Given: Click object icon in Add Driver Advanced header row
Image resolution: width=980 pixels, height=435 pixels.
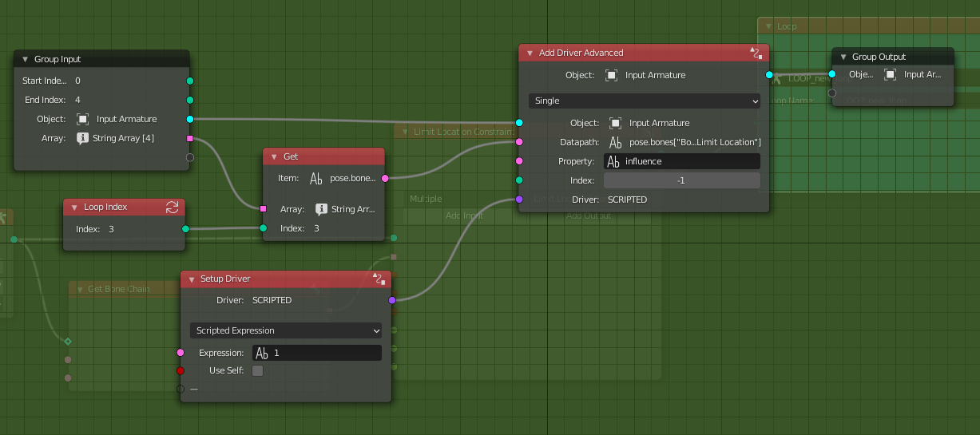Looking at the screenshot, I should (x=611, y=75).
